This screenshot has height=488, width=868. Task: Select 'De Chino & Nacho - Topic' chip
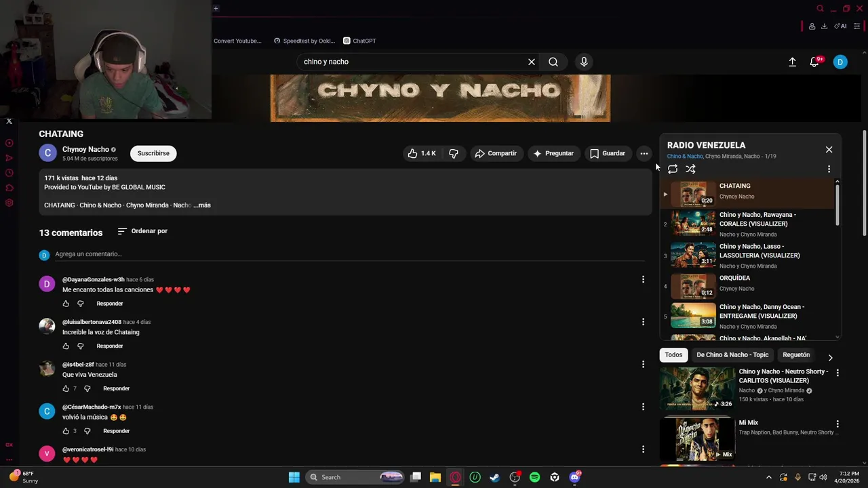(x=732, y=354)
